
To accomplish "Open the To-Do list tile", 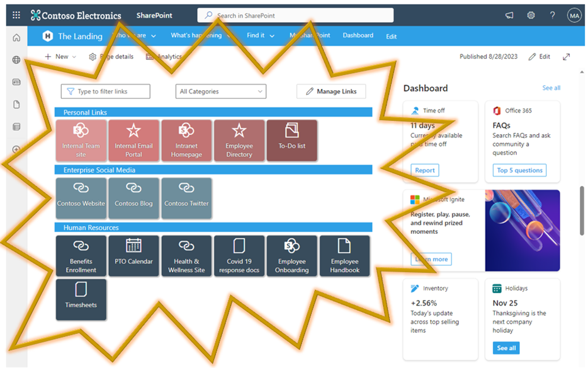I will click(291, 141).
